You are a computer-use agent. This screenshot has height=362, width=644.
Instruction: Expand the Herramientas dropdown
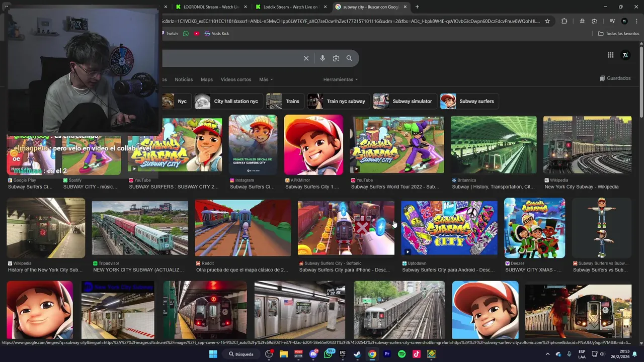coord(341,79)
